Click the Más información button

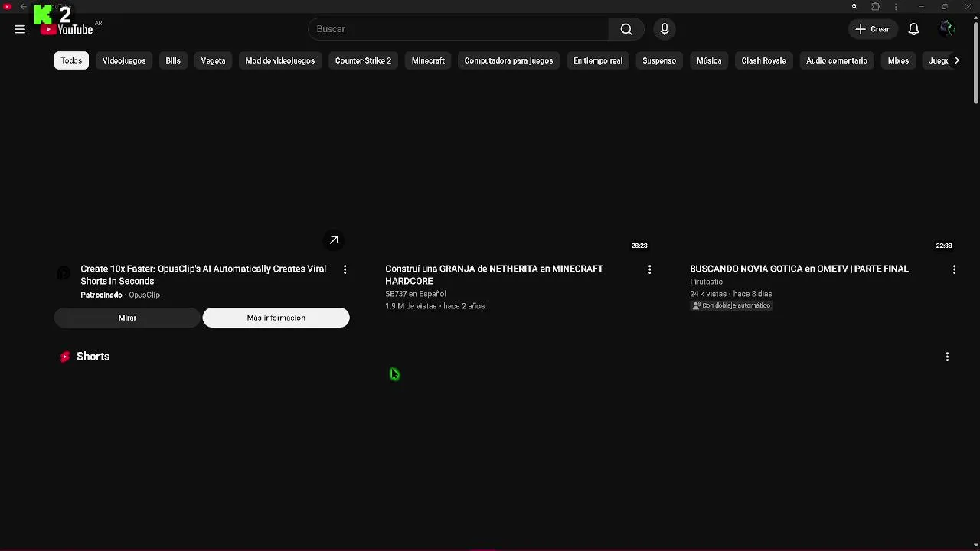276,318
